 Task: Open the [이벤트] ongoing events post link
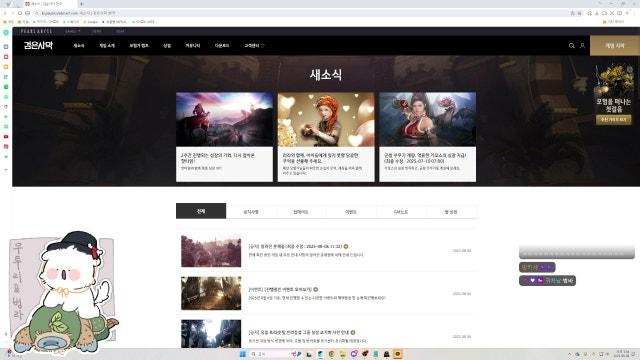click(x=280, y=289)
